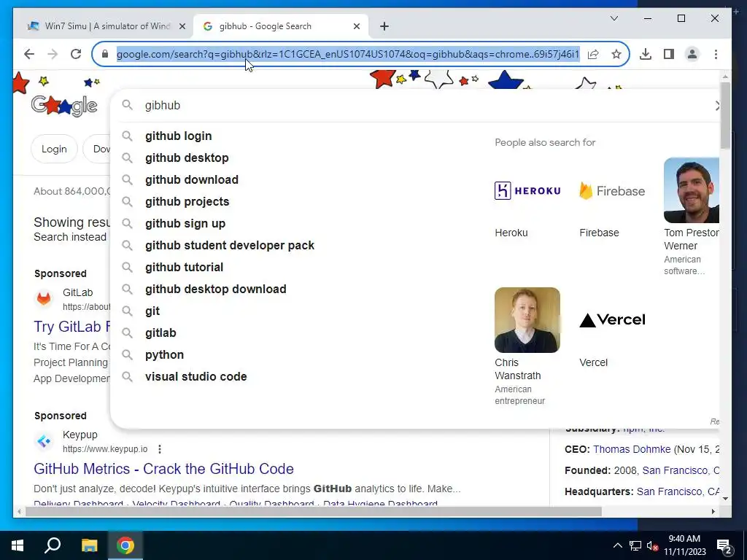
Task: Click the muted volume tray icon
Action: click(652, 545)
